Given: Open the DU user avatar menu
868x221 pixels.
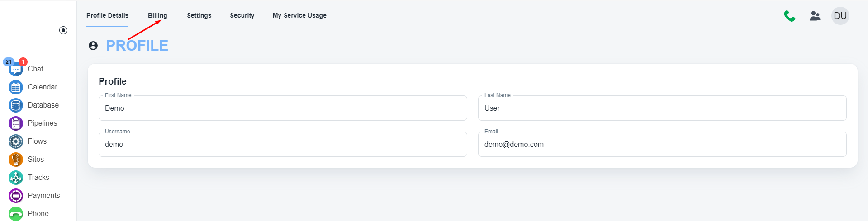Looking at the screenshot, I should pos(840,16).
